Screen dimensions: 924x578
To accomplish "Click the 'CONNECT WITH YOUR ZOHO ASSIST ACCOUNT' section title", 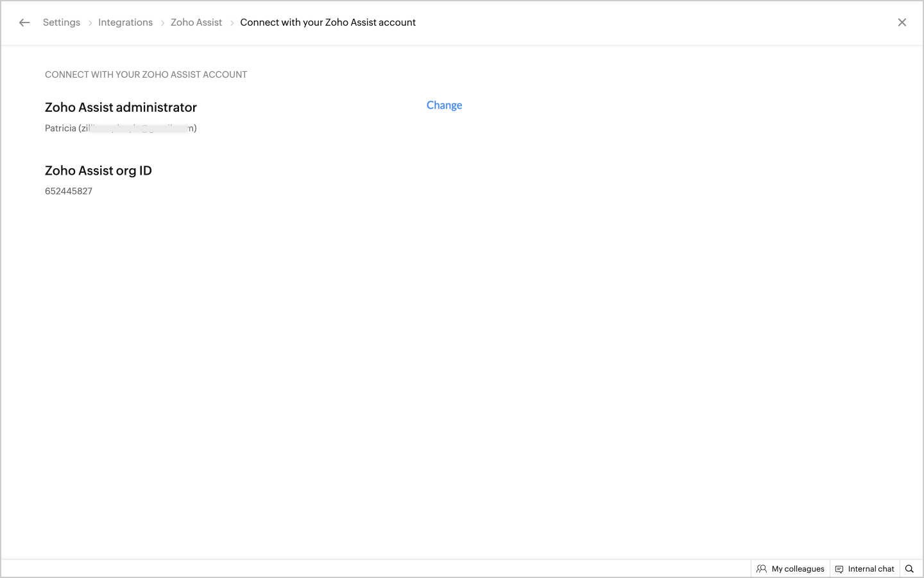I will pyautogui.click(x=146, y=74).
